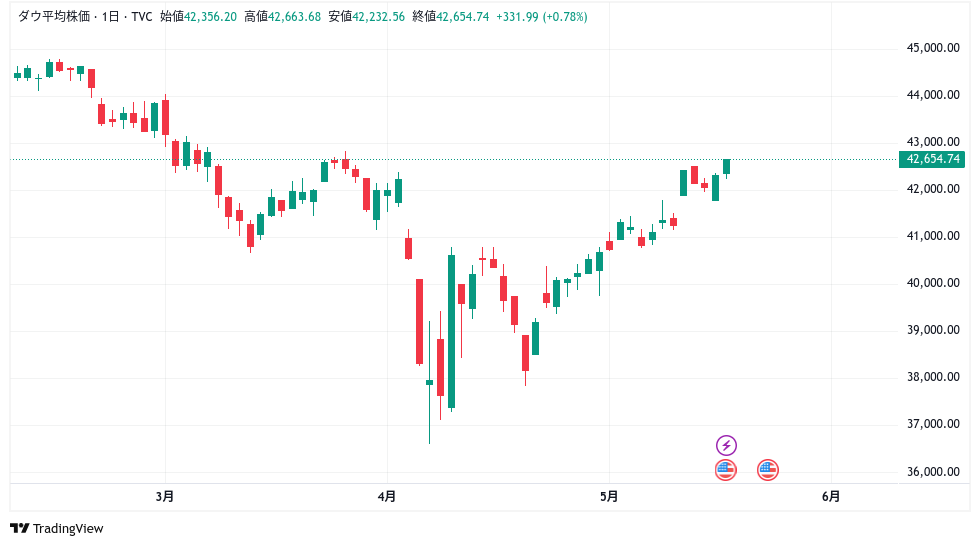Viewport: 980px width, 546px height.
Task: Click the purple lightning event icon
Action: click(x=727, y=445)
